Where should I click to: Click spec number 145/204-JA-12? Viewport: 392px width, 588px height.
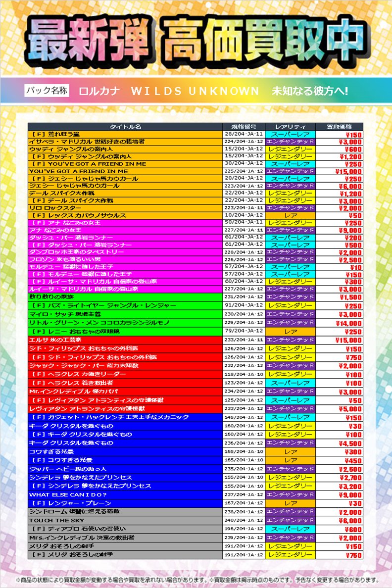click(244, 417)
